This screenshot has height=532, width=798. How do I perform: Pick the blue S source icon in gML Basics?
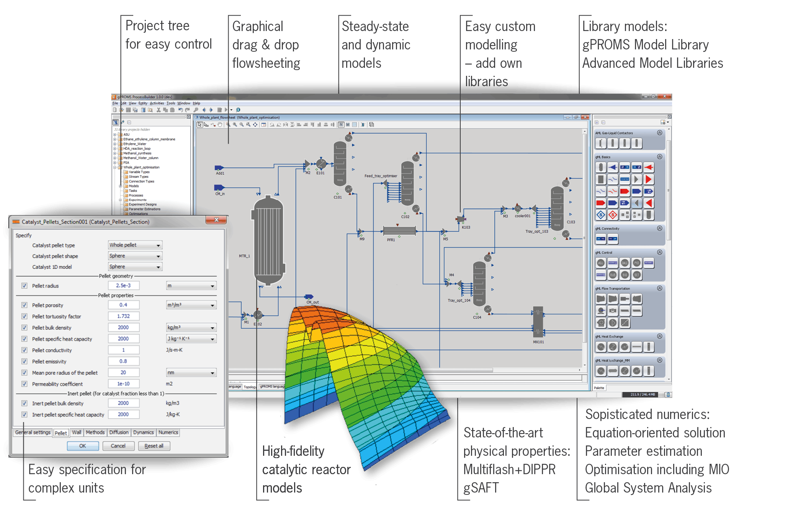[601, 215]
